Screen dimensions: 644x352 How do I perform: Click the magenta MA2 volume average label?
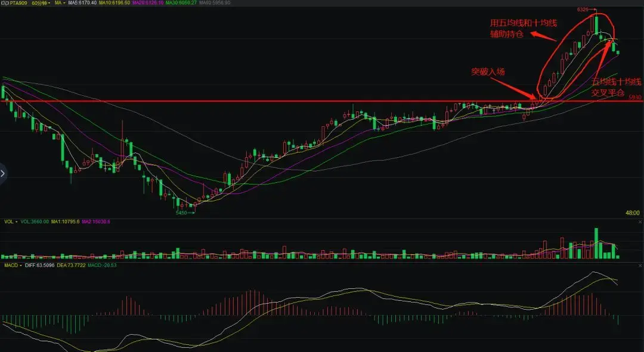[96, 222]
